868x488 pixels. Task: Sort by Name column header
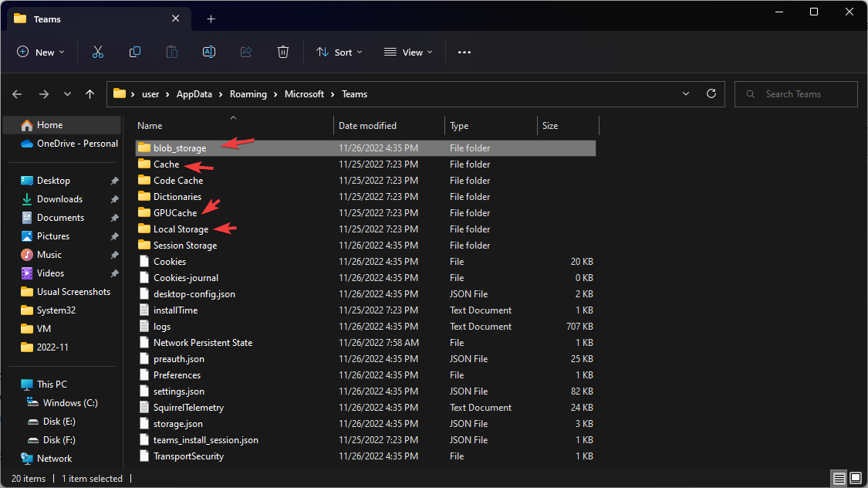(234, 126)
